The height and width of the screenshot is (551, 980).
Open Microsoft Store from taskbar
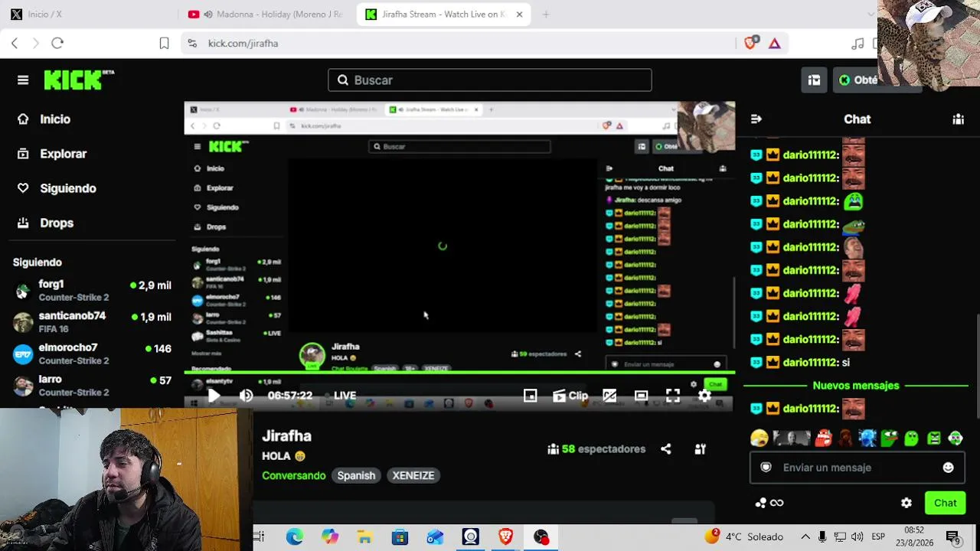400,537
